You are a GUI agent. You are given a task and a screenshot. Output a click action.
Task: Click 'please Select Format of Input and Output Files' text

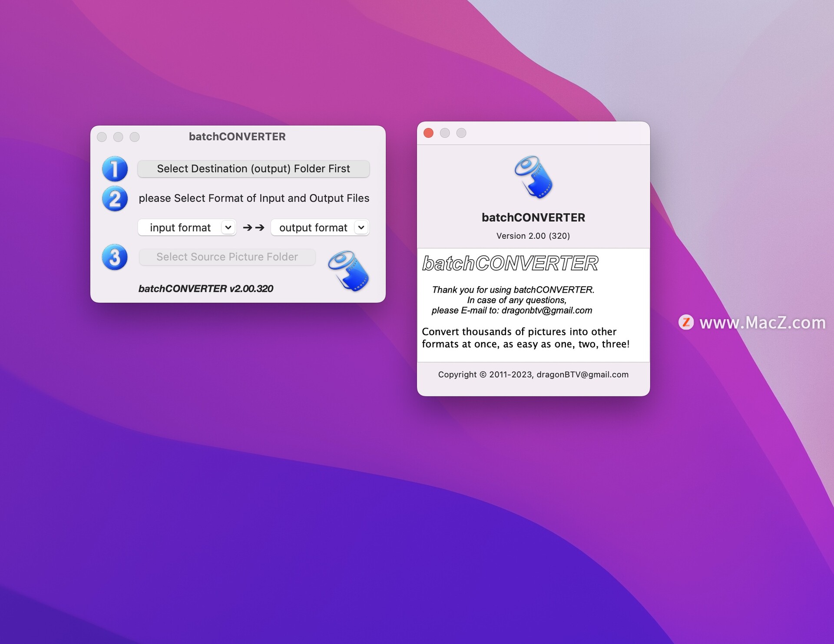point(254,198)
